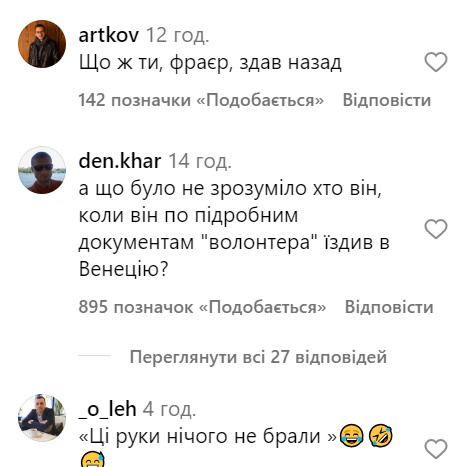Screen dimensions: 469x467
Task: Select the comment text 'Що ж ти, фраєр, здав назад'
Action: 210,62
